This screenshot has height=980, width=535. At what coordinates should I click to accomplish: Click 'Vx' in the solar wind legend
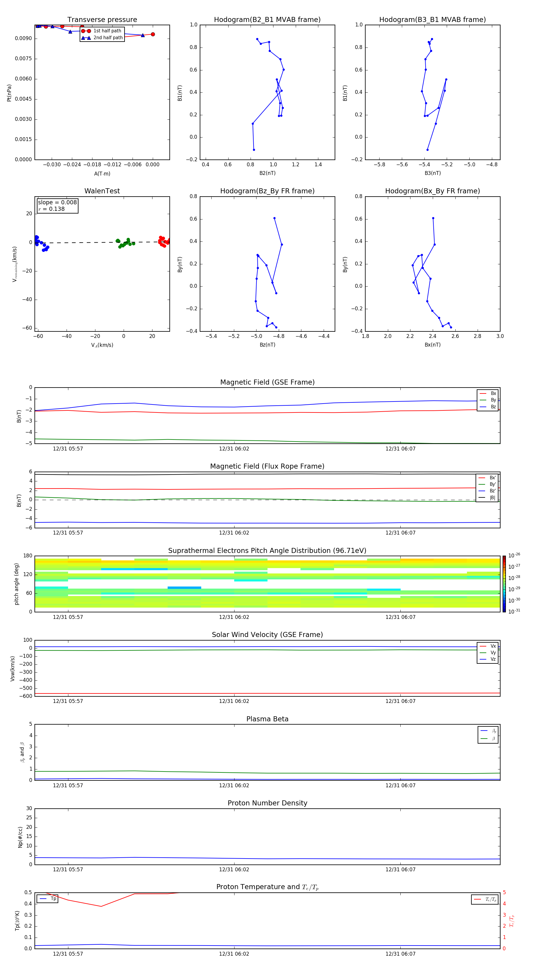click(x=488, y=646)
